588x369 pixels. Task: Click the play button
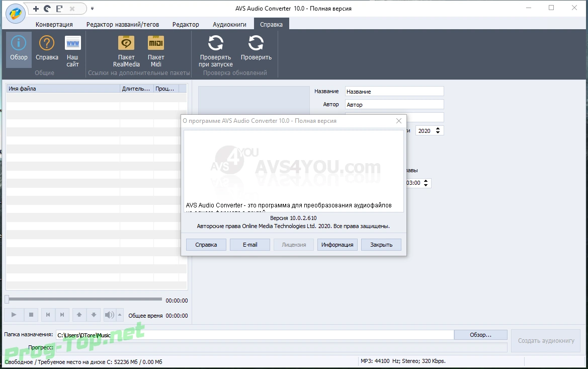tap(14, 315)
